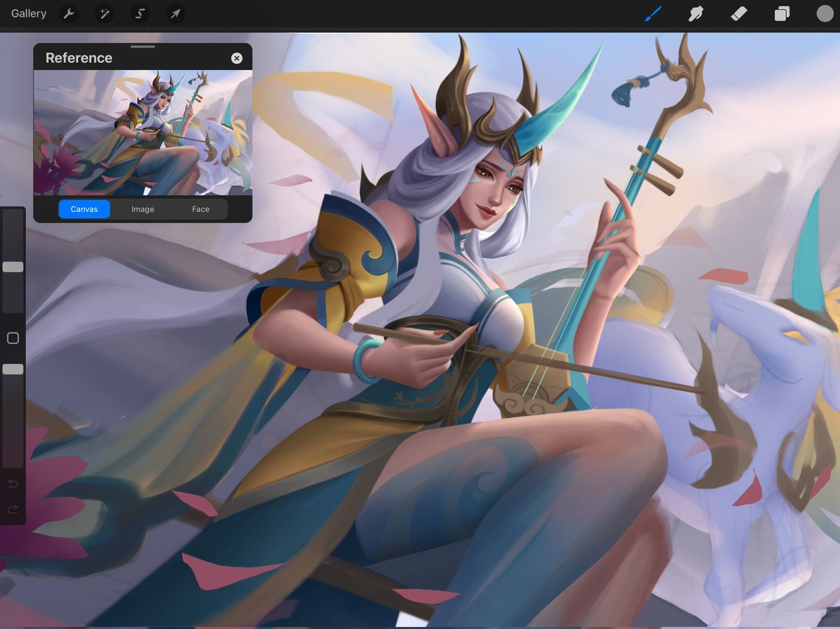Image resolution: width=840 pixels, height=629 pixels.
Task: Click the Reference panel thumbnail preview
Action: click(x=143, y=132)
